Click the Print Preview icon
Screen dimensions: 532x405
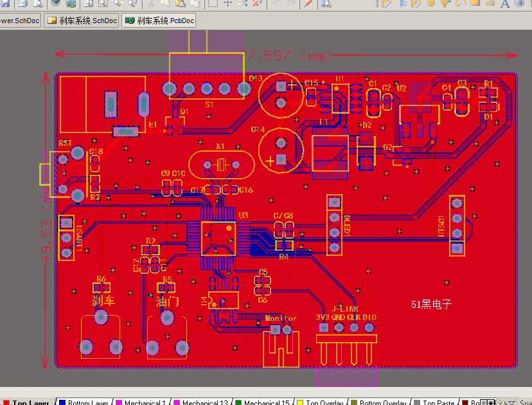click(38, 3)
